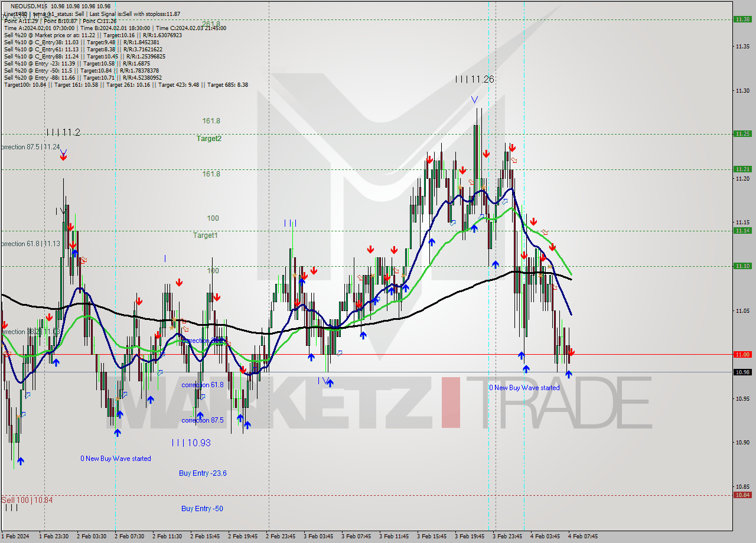
Task: Click the '1 Feb 2024' time axis label
Action: 14,537
